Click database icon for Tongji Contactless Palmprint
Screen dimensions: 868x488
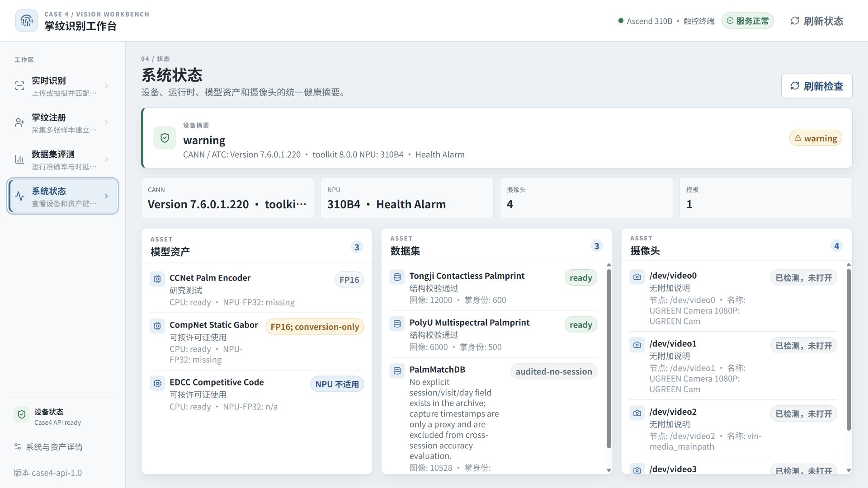point(397,277)
